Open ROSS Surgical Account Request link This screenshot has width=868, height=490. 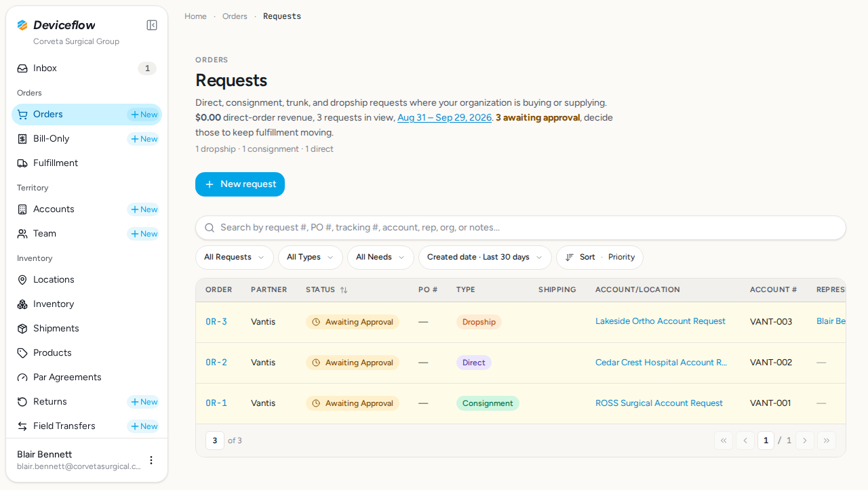pyautogui.click(x=659, y=403)
